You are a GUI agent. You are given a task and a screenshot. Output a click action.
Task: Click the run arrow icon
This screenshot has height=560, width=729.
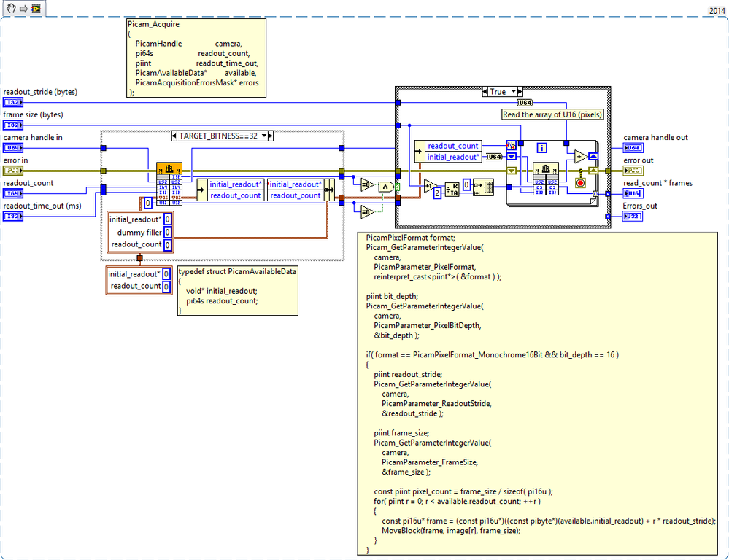point(23,8)
